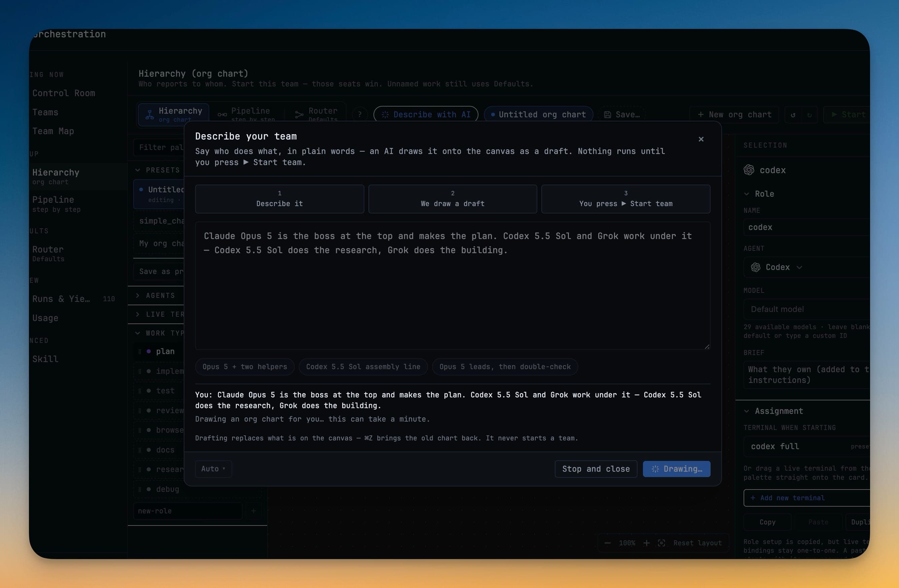Select the 'Opus 5 + two helpers' suggestion
Viewport: 899px width, 588px height.
tap(245, 366)
